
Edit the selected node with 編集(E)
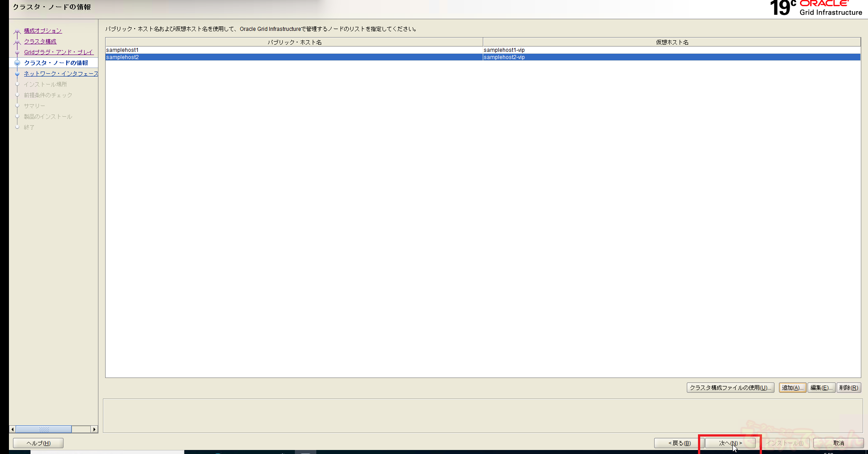[x=821, y=387]
